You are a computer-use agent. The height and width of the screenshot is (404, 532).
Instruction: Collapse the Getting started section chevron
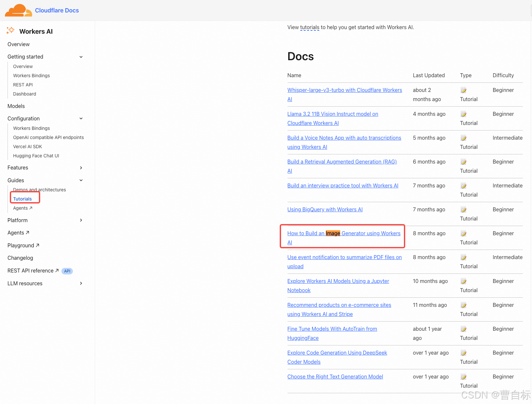(81, 57)
